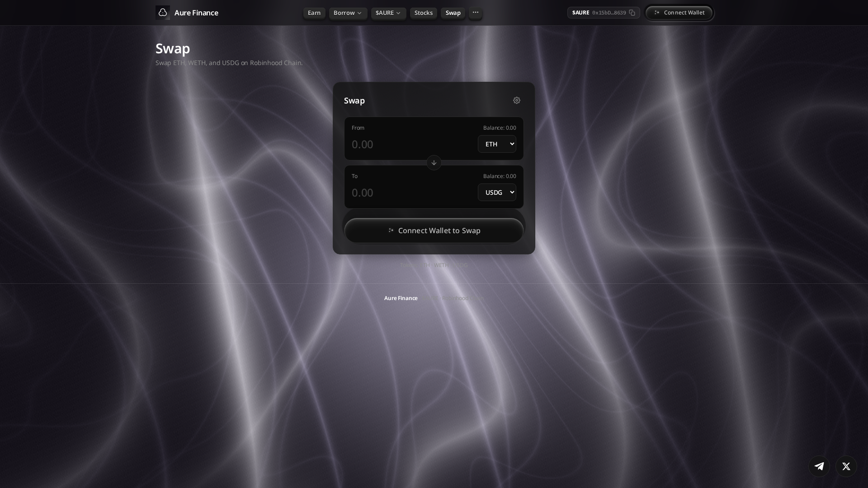Open the To token USDG dropdown
Screen dimensions: 868x488
[x=497, y=192]
